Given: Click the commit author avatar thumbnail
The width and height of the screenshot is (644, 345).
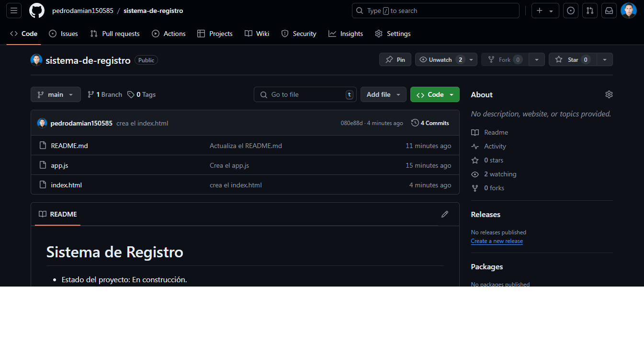Looking at the screenshot, I should [42, 123].
